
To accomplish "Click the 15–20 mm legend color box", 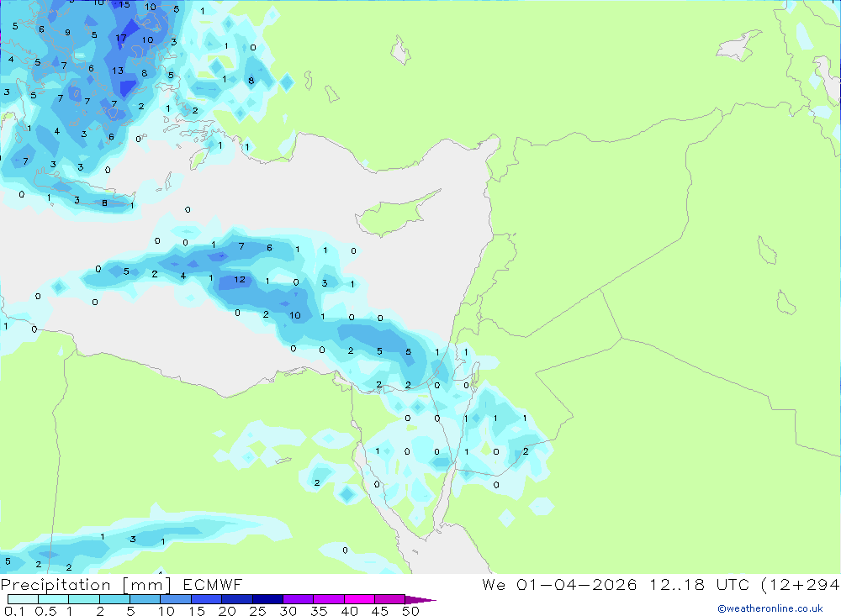I will pos(207,599).
